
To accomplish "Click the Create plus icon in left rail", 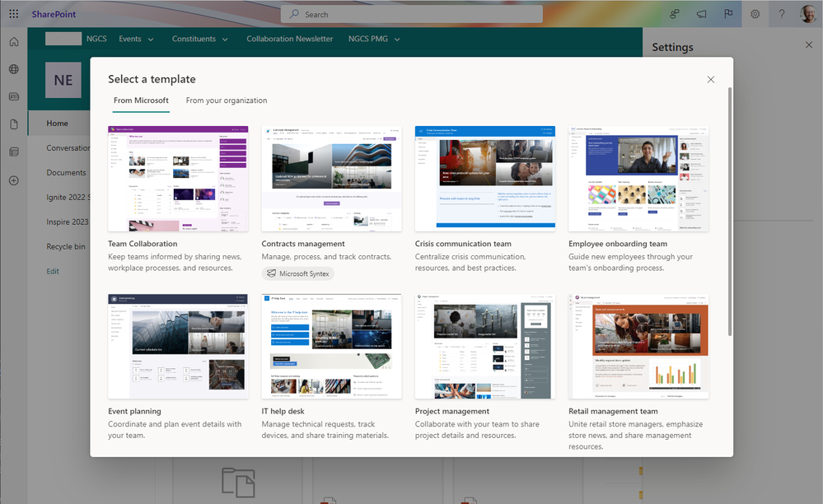I will pos(14,180).
